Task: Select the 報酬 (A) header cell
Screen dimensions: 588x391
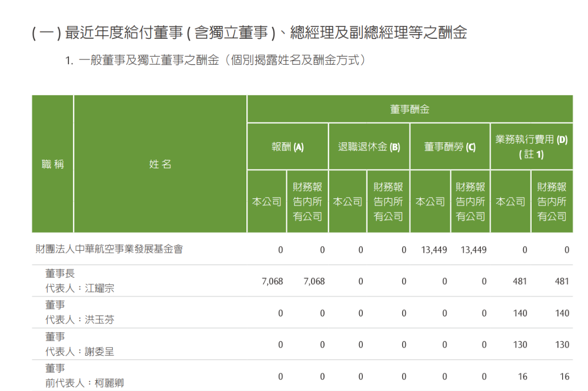Action: point(287,147)
